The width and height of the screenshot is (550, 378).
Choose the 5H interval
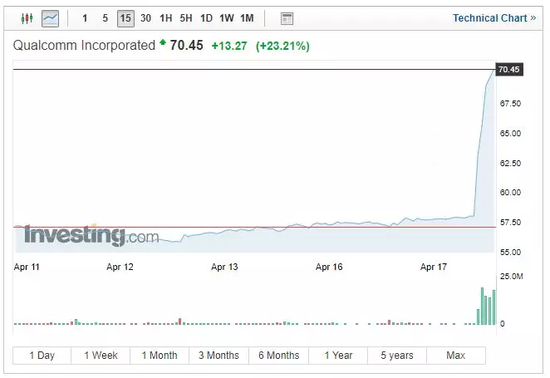pyautogui.click(x=186, y=18)
